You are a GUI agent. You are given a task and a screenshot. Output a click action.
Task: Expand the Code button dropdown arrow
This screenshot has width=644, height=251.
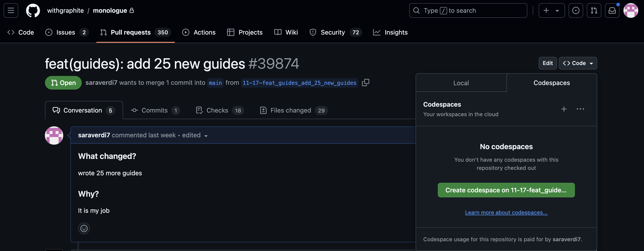coord(591,63)
